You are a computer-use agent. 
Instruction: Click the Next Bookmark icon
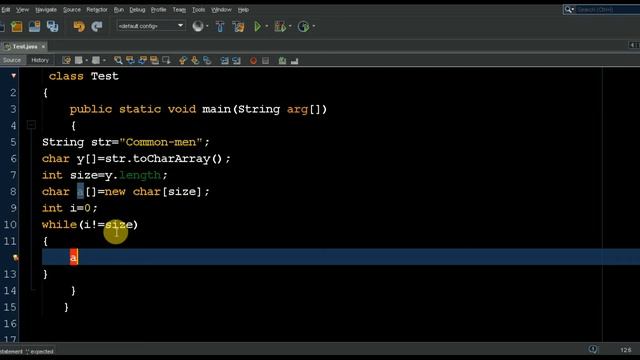195,61
